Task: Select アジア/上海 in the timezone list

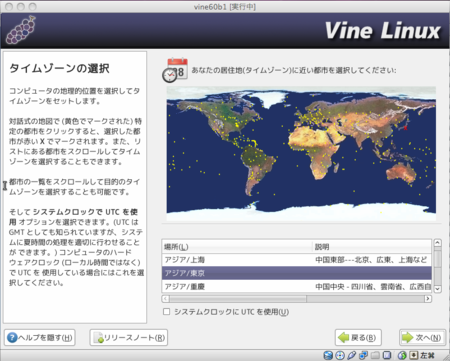Action: 297,260
